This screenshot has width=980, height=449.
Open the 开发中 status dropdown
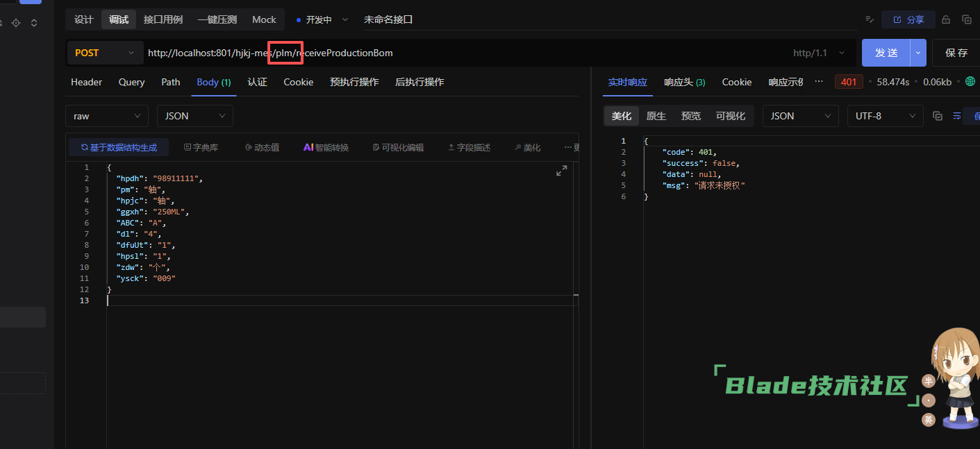322,19
